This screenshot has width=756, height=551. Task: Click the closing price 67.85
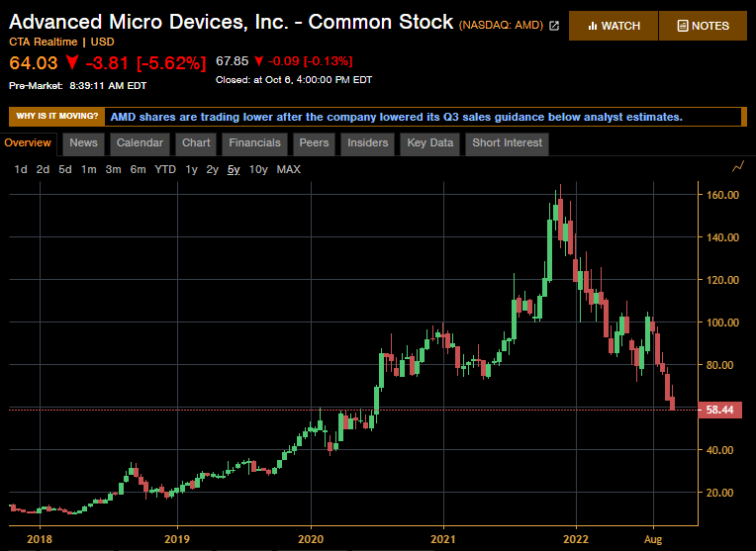click(232, 61)
